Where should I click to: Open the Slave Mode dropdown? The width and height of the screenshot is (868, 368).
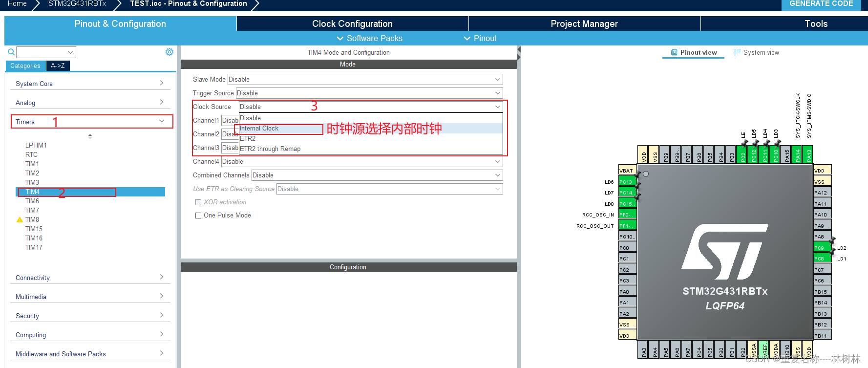coord(365,79)
